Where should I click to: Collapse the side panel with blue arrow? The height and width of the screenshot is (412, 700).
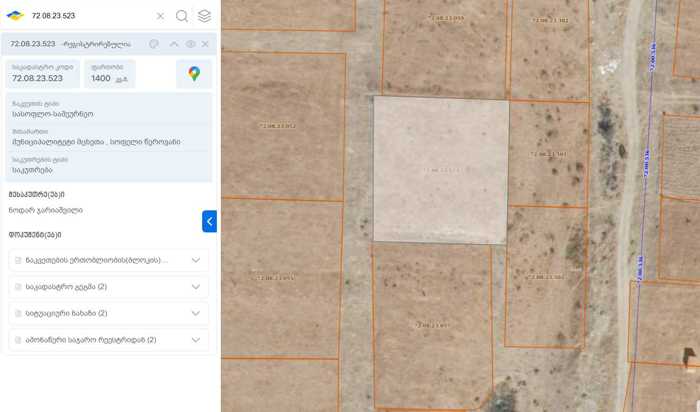[209, 221]
